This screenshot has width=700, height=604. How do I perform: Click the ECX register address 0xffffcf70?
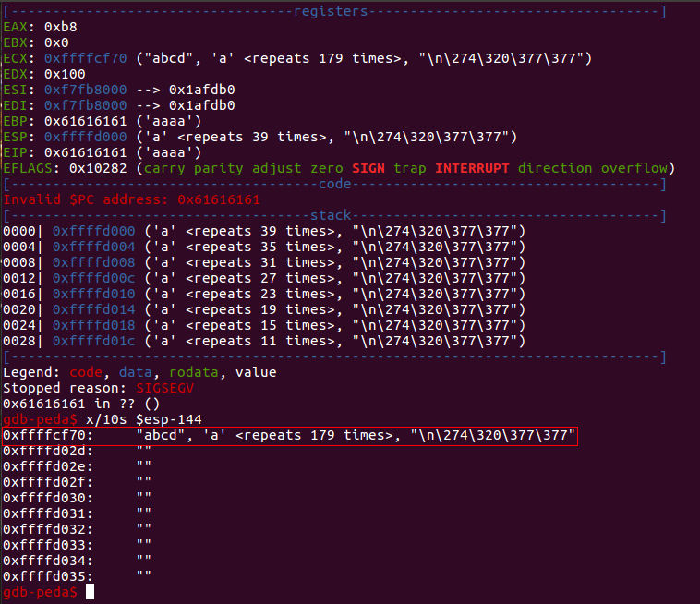[83, 59]
